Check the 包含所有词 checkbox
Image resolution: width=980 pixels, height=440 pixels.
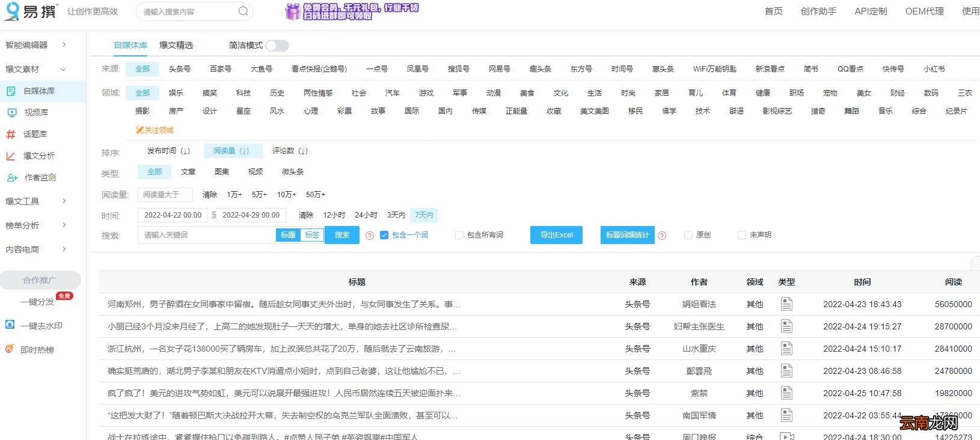[x=459, y=235]
